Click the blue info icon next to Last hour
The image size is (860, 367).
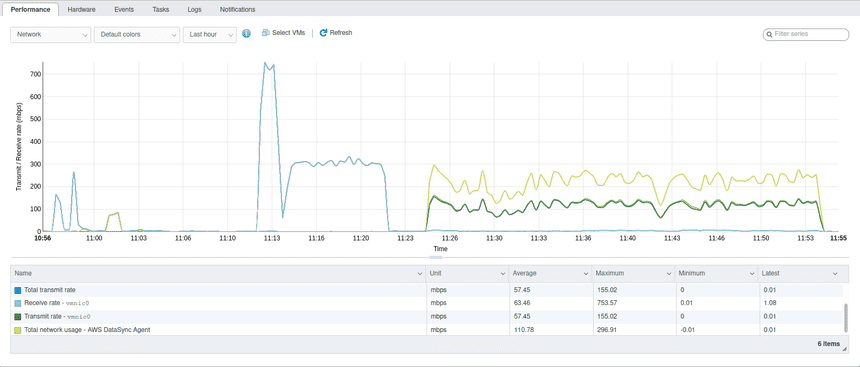pos(246,33)
